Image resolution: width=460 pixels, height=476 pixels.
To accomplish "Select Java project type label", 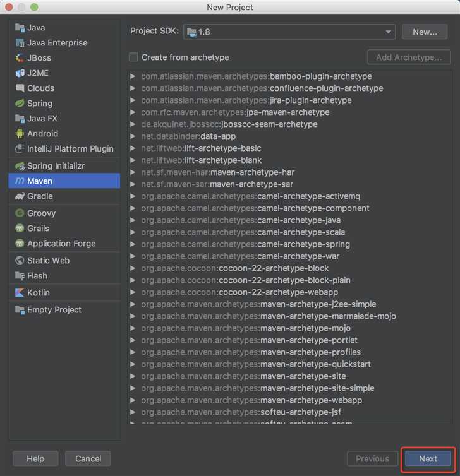I will click(x=36, y=28).
